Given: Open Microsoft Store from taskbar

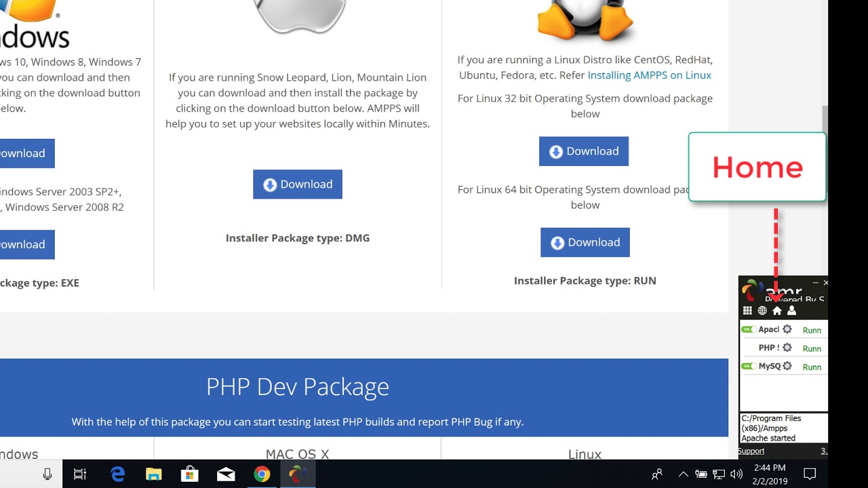Looking at the screenshot, I should pos(190,474).
